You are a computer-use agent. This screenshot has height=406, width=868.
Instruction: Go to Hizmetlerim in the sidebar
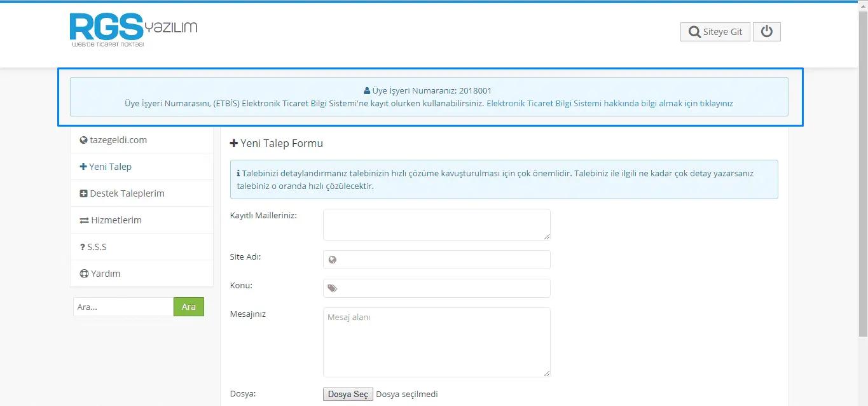116,220
